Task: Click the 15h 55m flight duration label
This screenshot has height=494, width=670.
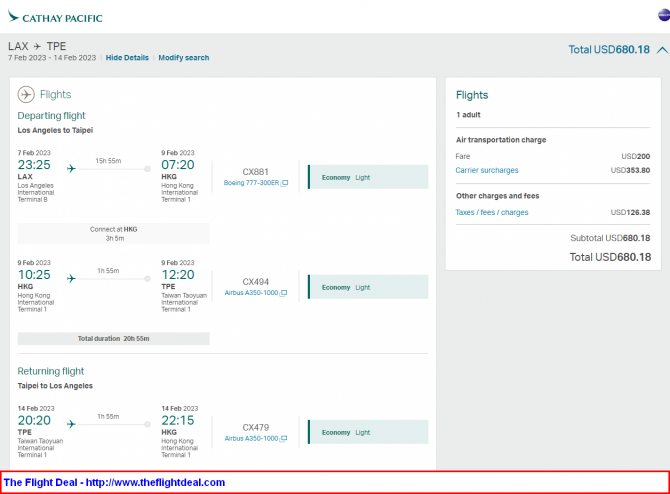Action: pos(108,161)
